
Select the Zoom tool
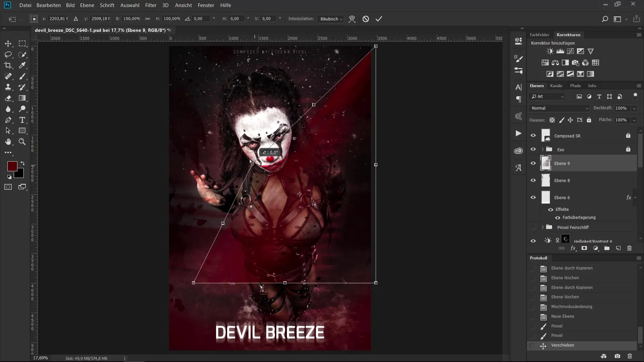point(22,142)
